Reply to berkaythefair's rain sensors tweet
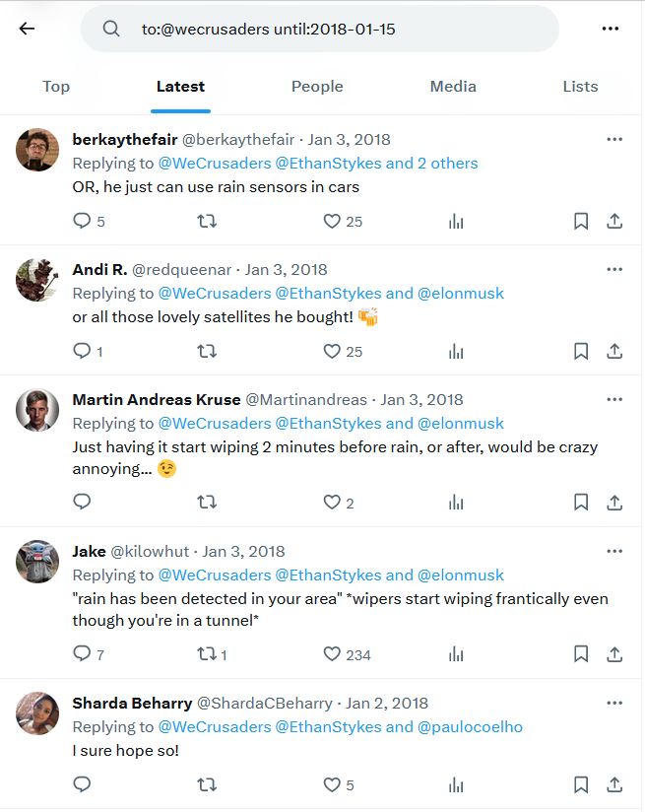The height and width of the screenshot is (812, 645). 82,221
